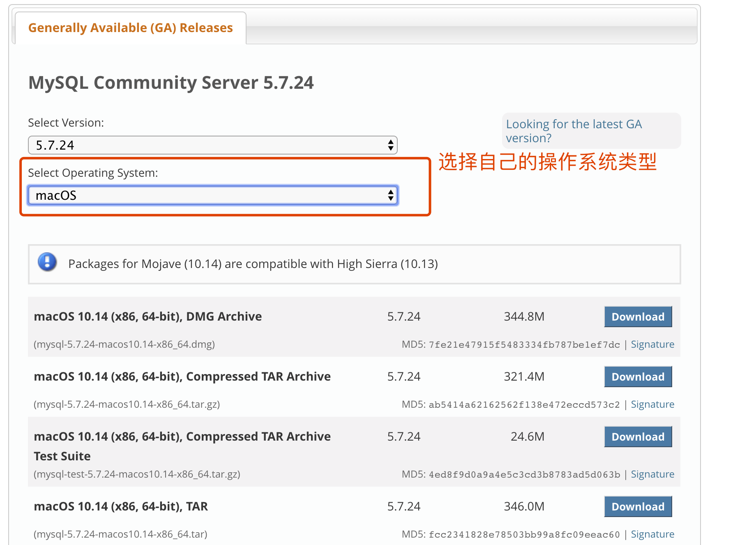Download the Compressed TAR Archive
This screenshot has width=756, height=545.
[638, 376]
